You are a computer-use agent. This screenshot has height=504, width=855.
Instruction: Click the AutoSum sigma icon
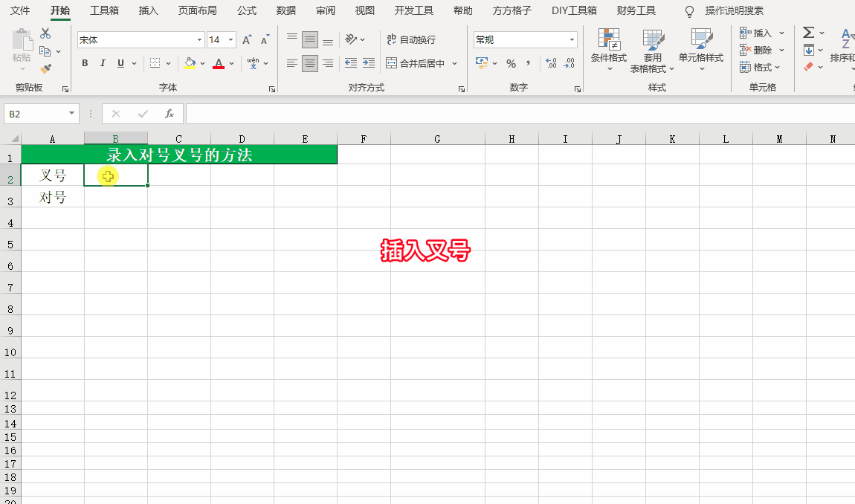807,32
